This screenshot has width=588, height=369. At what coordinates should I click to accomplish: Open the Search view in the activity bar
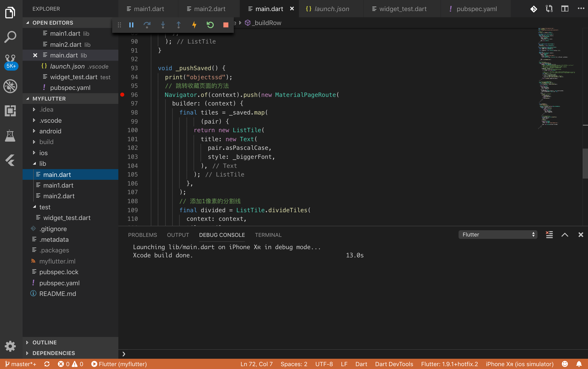coord(10,37)
